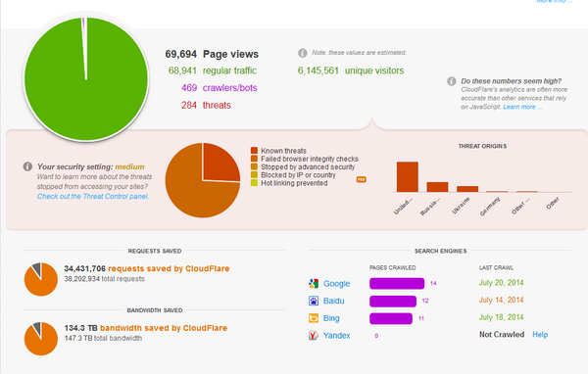Select the Google link in search engines

tap(337, 284)
